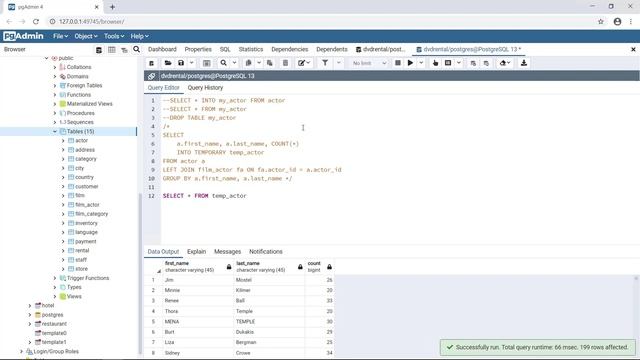
Task: Select the payment table in tree
Action: click(x=85, y=241)
